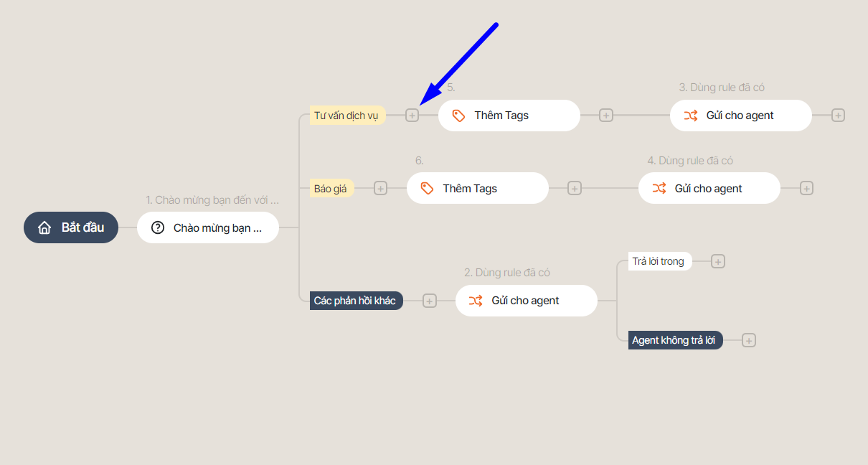Click the tag icon in step 6 Thêm Tags
Viewport: 868px width, 465px height.
tap(428, 188)
